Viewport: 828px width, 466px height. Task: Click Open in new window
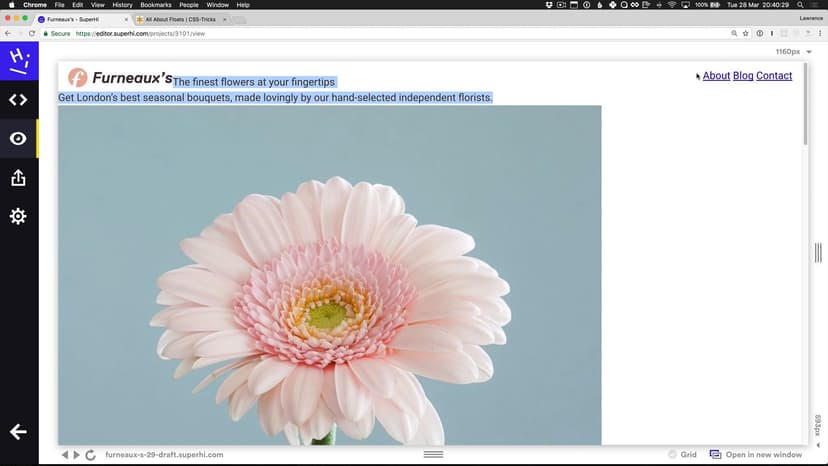tap(756, 455)
